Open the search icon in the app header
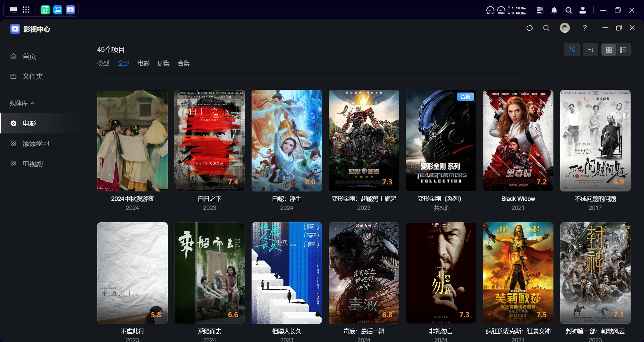Image resolution: width=644 pixels, height=342 pixels. click(x=546, y=28)
